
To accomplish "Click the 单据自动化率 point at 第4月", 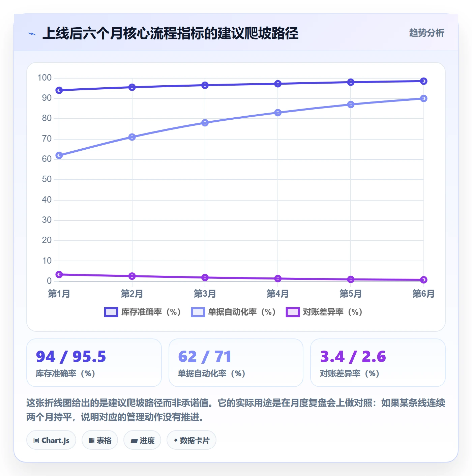I will (278, 113).
